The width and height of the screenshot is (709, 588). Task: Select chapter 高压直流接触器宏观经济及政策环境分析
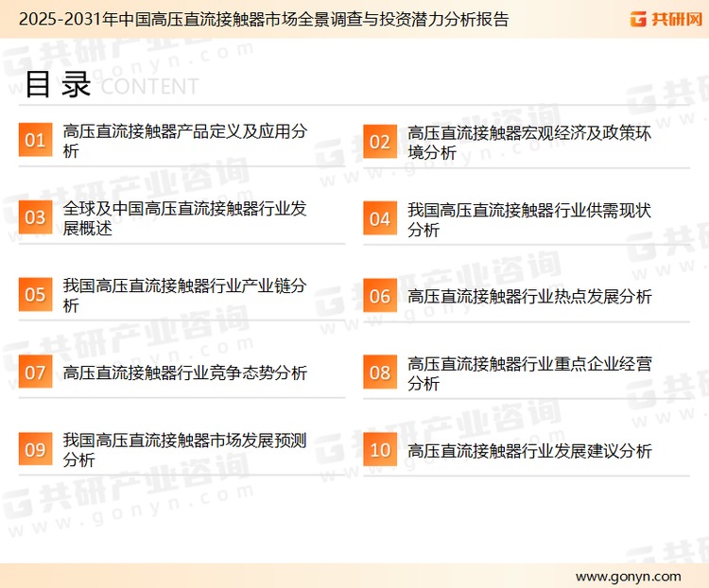pyautogui.click(x=529, y=143)
